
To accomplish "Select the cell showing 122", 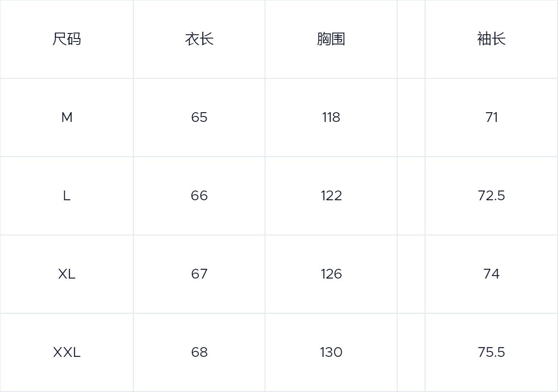I will pos(331,196).
